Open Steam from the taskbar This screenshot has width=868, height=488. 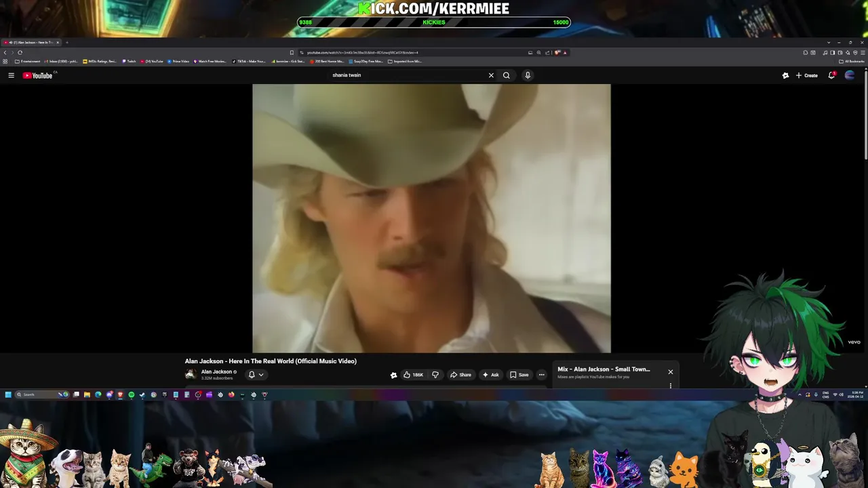point(142,394)
